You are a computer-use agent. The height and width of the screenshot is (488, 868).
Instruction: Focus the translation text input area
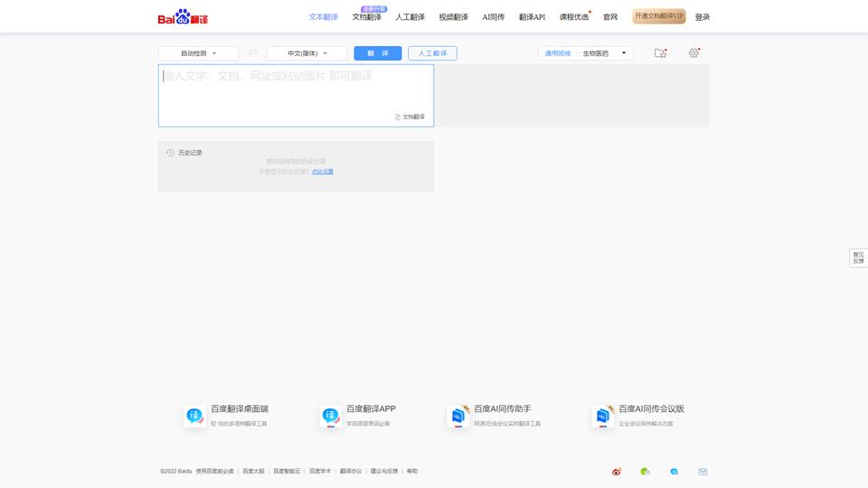click(x=297, y=96)
